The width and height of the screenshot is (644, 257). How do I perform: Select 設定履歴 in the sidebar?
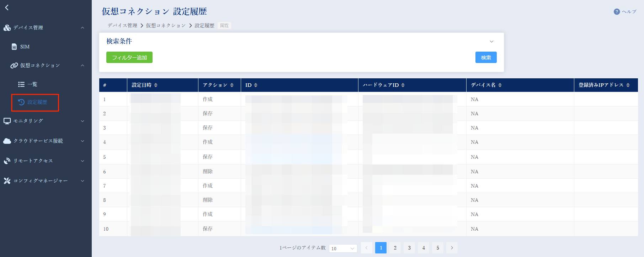pyautogui.click(x=37, y=102)
